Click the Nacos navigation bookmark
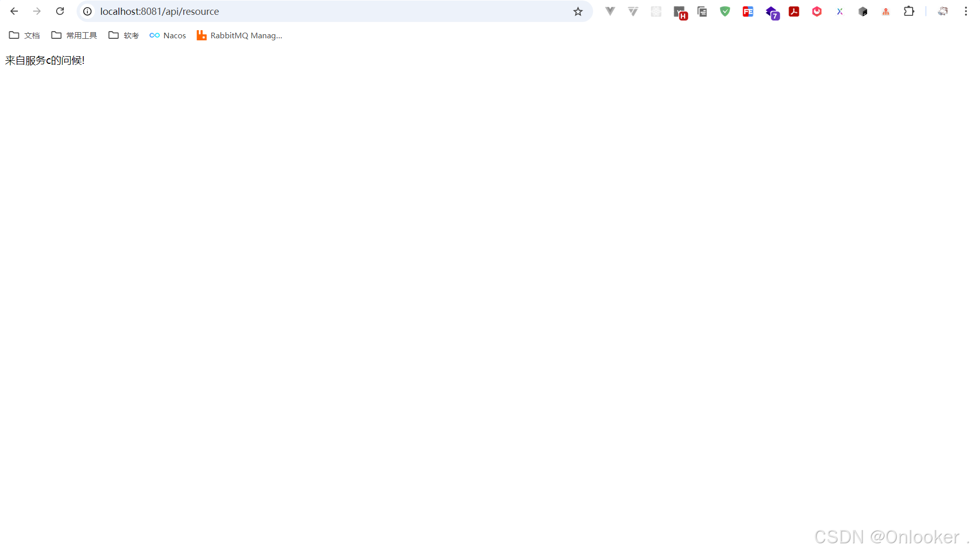Screen dimensions: 980x553 coord(167,35)
